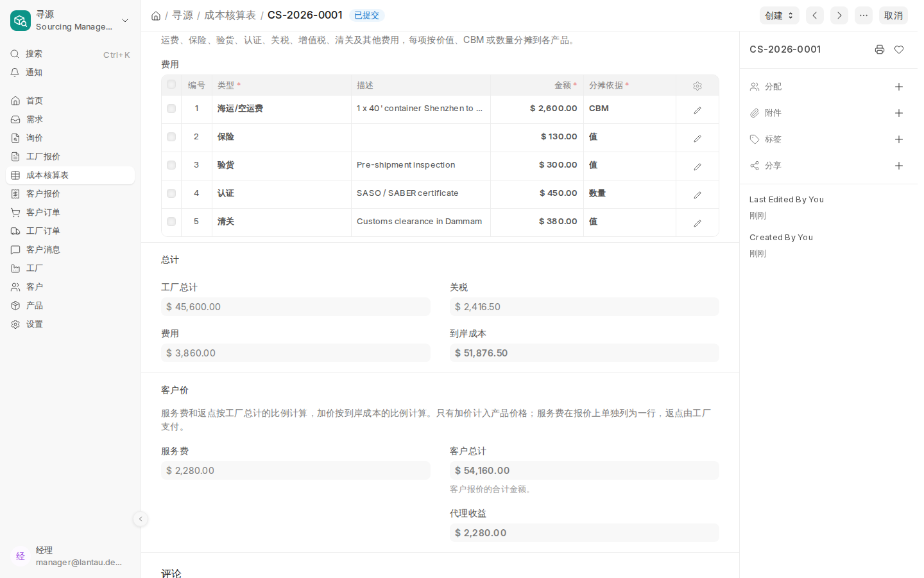Select all rows with header checkbox

pos(171,84)
